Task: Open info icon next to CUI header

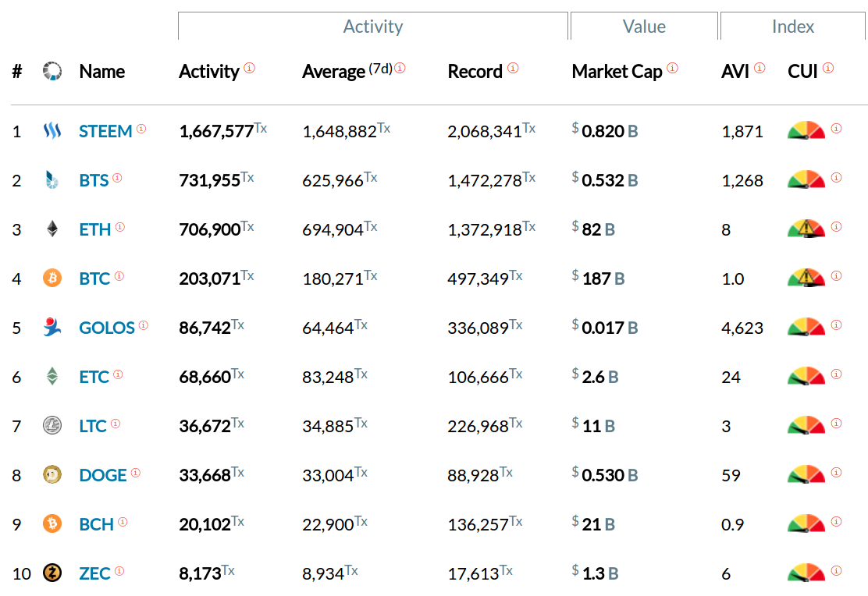Action: [x=828, y=68]
